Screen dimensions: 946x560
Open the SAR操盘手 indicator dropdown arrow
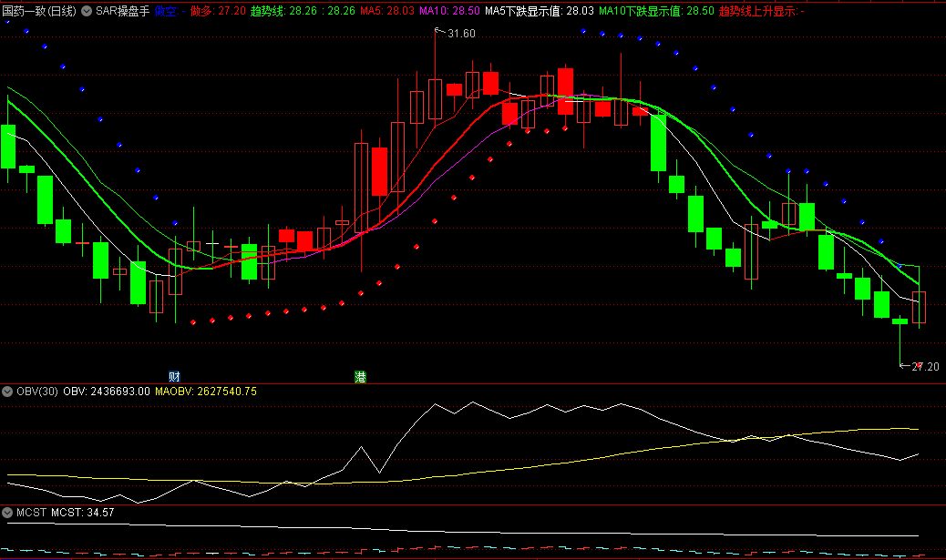87,11
